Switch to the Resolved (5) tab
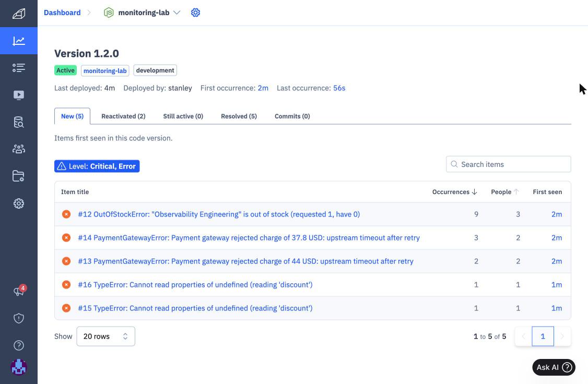Image resolution: width=588 pixels, height=384 pixels. pyautogui.click(x=239, y=116)
